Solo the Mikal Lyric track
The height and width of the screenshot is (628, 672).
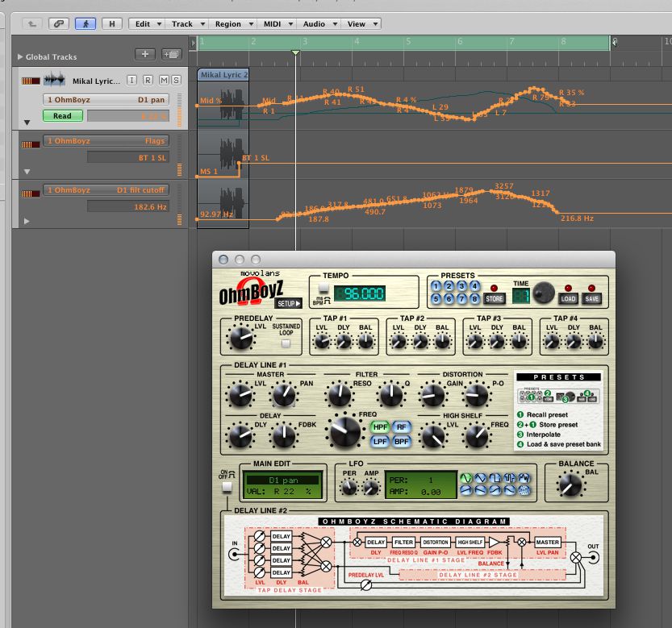click(x=176, y=80)
